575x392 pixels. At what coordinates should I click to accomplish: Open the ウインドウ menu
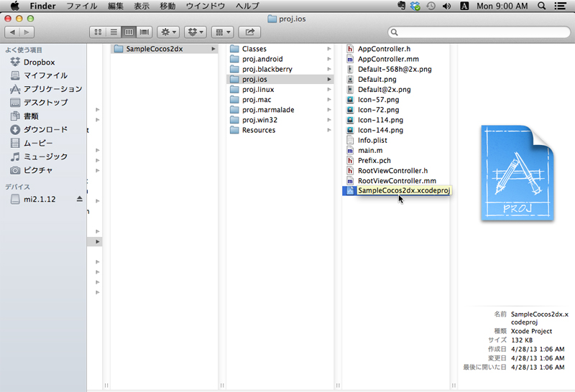click(x=205, y=6)
